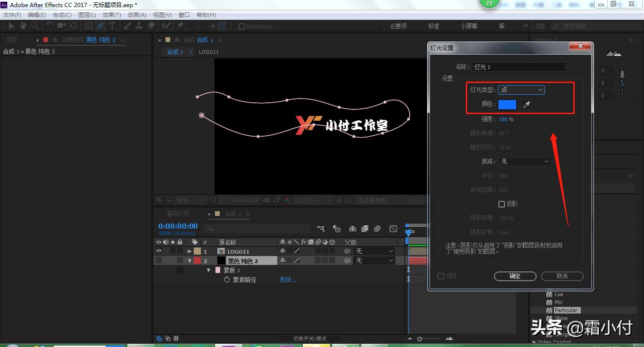The image size is (644, 347).
Task: Take a snapshot with the camera icon
Action: pyautogui.click(x=267, y=200)
